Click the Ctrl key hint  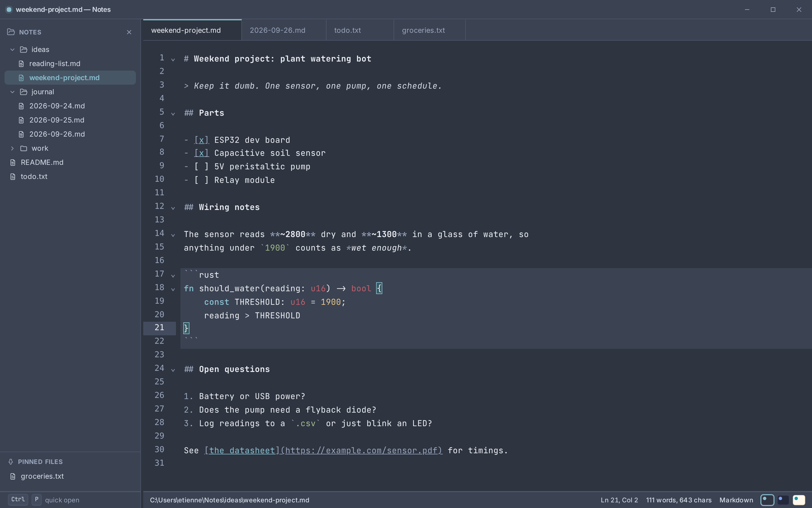click(x=18, y=500)
